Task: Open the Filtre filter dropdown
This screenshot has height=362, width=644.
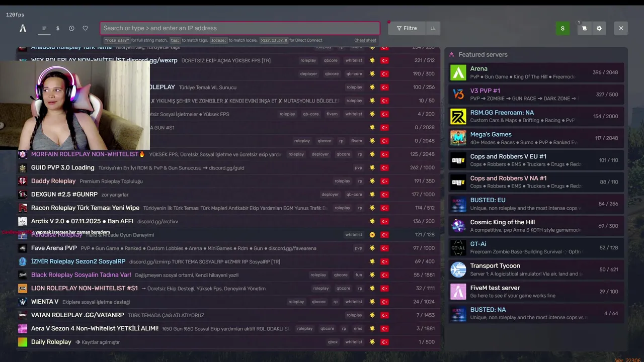Action: tap(407, 28)
